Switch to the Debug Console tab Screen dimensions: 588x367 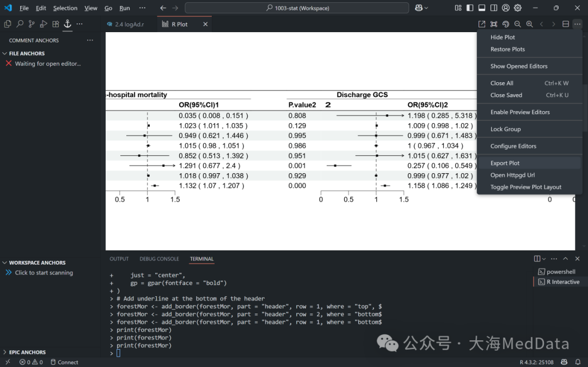tap(159, 259)
